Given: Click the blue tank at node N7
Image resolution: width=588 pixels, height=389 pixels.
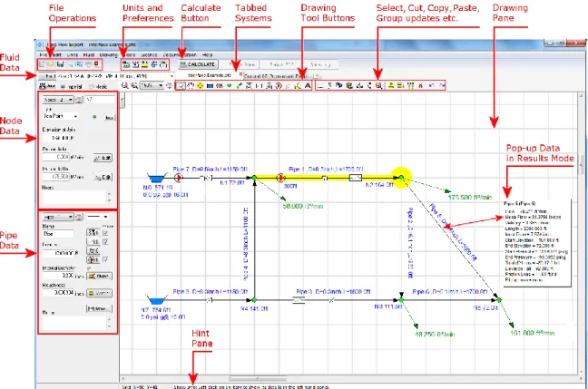Looking at the screenshot, I should (157, 300).
